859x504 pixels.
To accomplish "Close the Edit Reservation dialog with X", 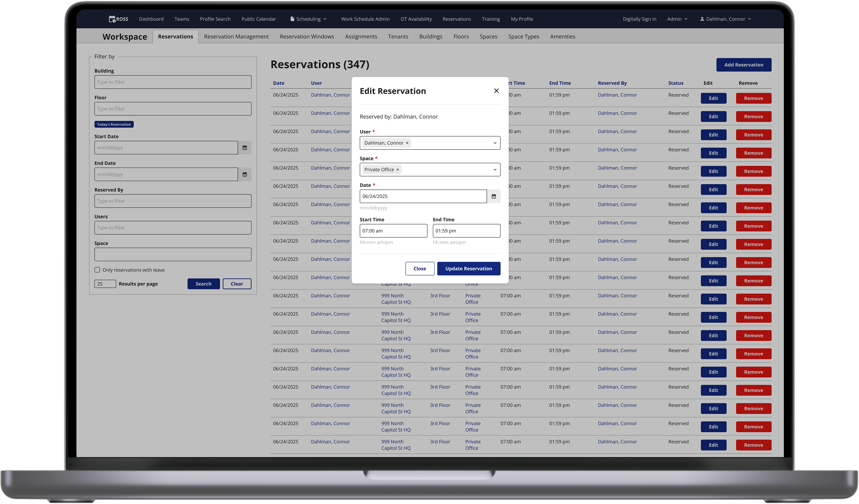I will [496, 90].
